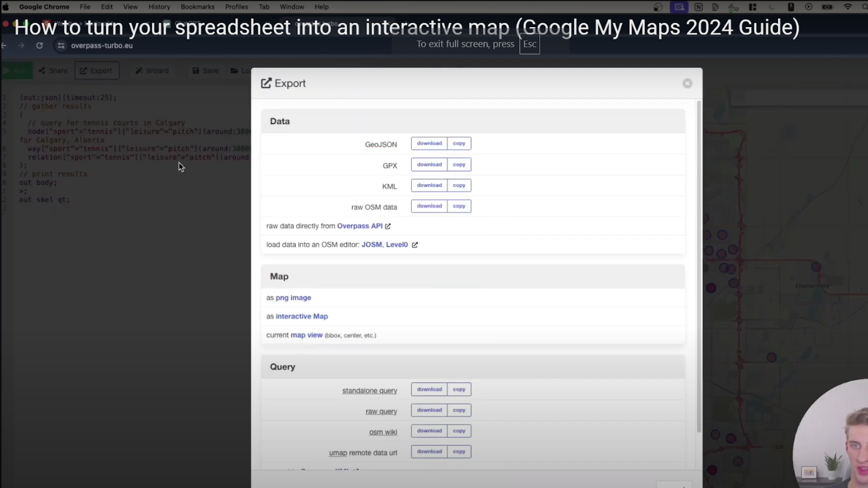The height and width of the screenshot is (488, 868).
Task: Click the Data section header
Action: 473,121
